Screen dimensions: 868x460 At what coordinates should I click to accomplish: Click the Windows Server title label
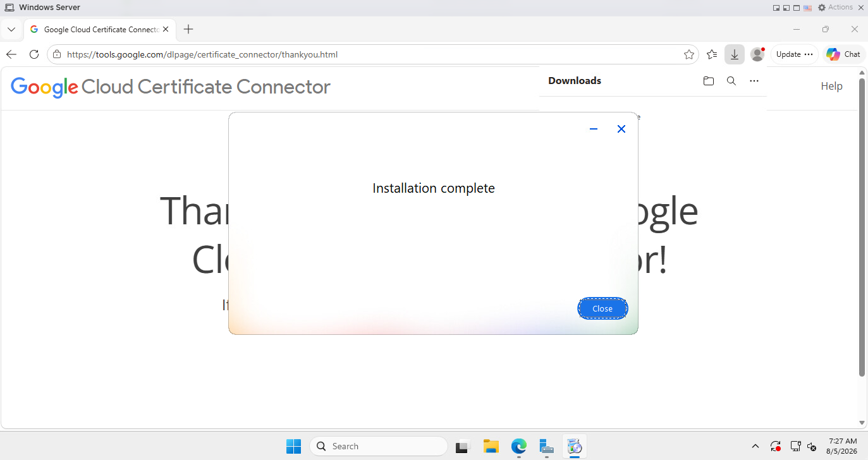(49, 8)
